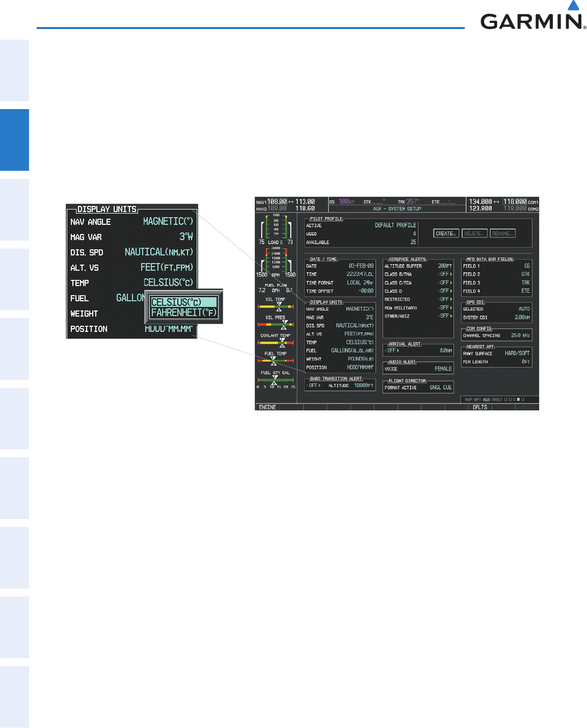Click the MAG VAR 3°W value in inset
Viewport: 587px width, 728px height.
pos(186,237)
